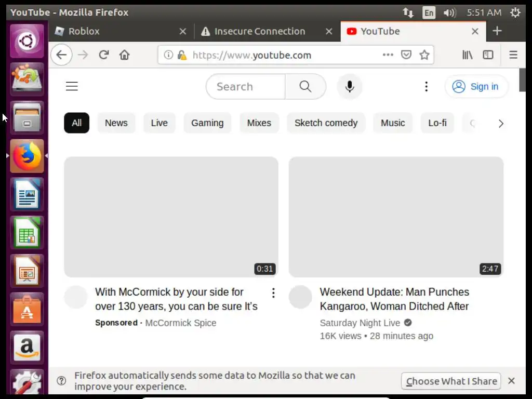Open Saturday Night Live channel avatar
This screenshot has height=399, width=532.
tap(300, 297)
